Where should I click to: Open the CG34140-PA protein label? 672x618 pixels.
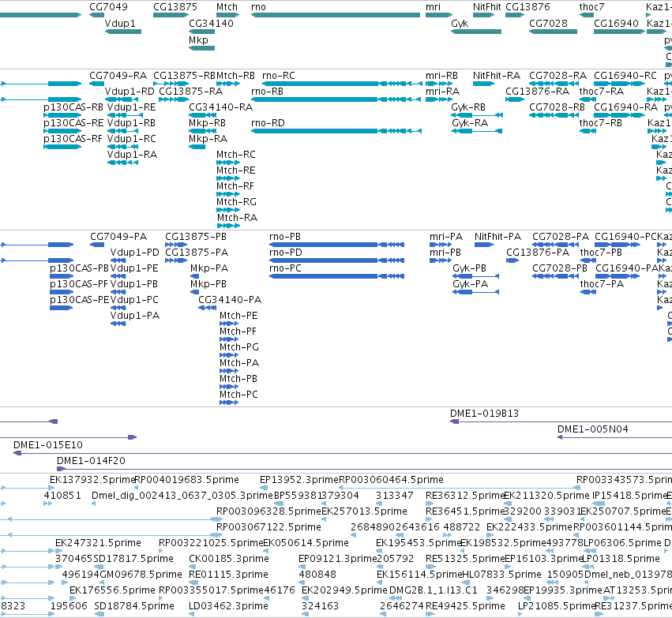(230, 300)
